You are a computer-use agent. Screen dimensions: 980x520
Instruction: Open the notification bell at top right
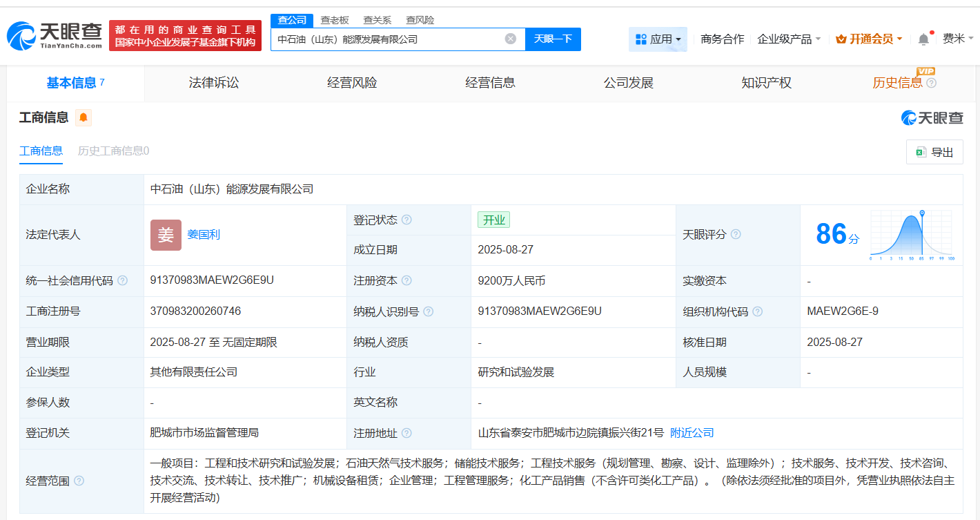click(923, 39)
